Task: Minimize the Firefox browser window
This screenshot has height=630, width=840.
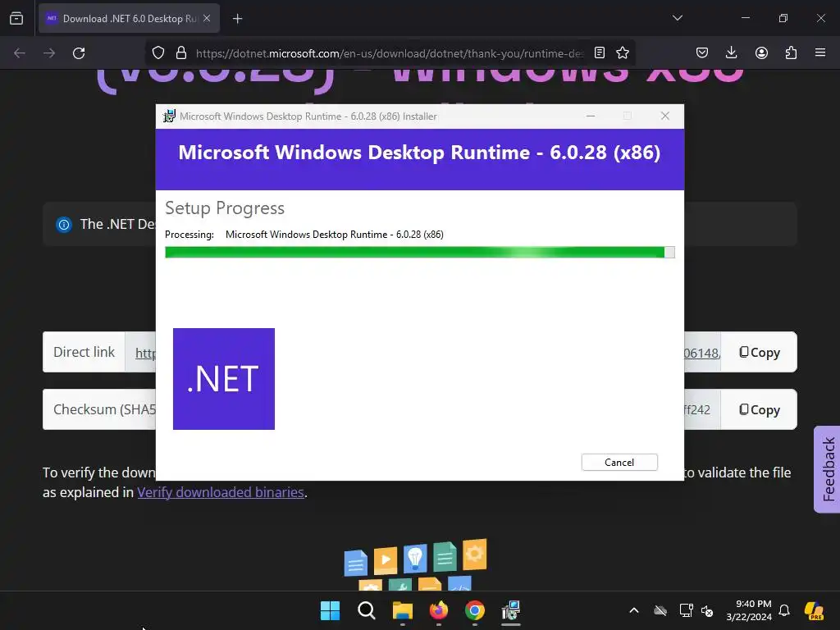Action: coord(745,18)
